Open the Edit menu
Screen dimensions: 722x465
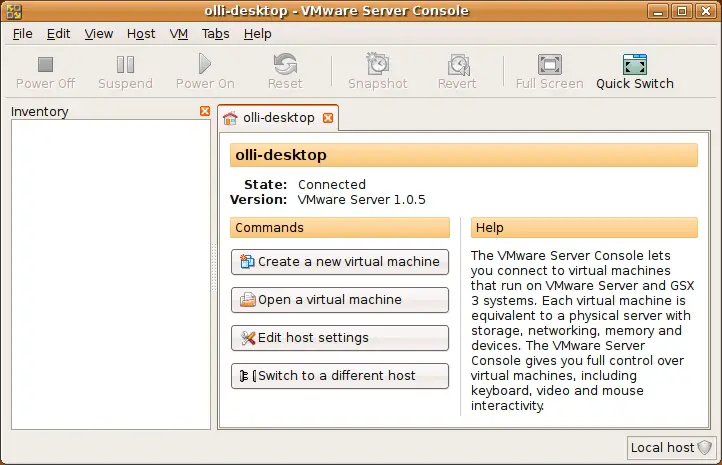point(58,34)
